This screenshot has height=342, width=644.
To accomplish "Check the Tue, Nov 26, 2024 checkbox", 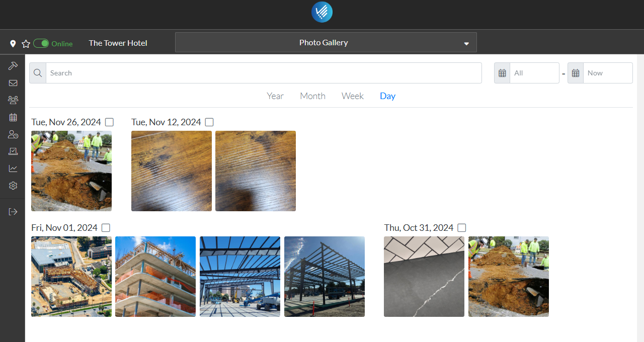I will (x=109, y=122).
